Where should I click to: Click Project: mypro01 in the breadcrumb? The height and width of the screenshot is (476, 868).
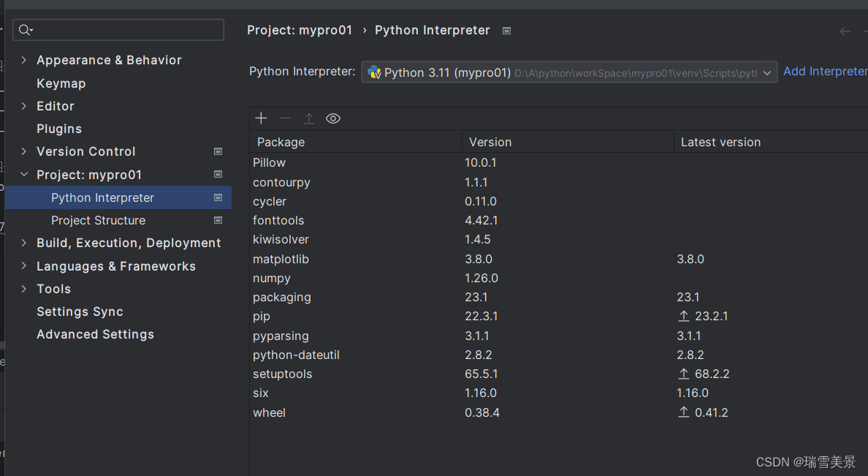point(300,30)
